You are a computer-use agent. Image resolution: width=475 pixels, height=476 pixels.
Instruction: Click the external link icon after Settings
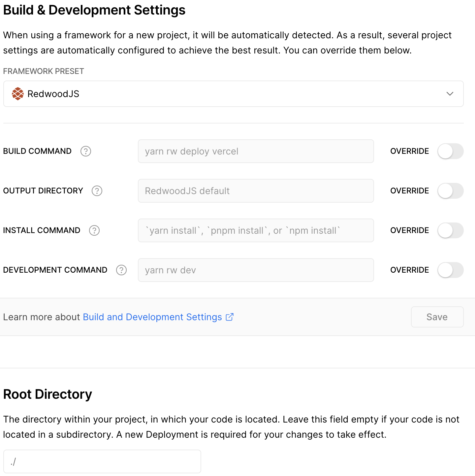[230, 317]
